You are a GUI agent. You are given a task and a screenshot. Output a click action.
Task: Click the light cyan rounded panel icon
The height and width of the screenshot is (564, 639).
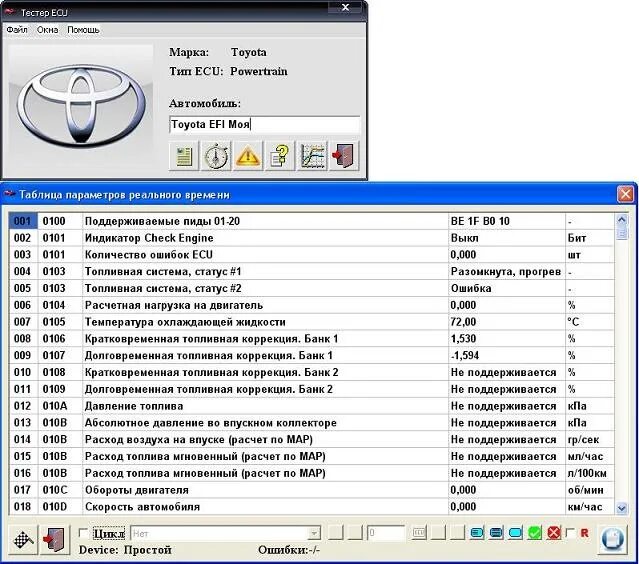[x=515, y=533]
